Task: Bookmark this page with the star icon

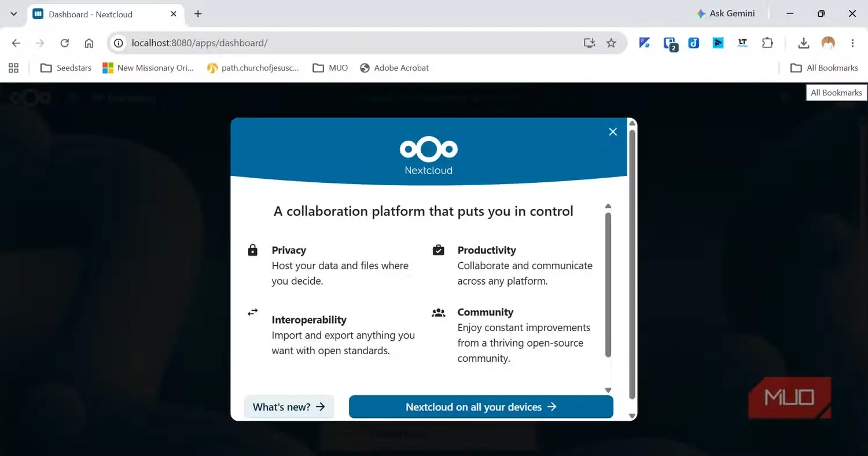Action: (611, 43)
